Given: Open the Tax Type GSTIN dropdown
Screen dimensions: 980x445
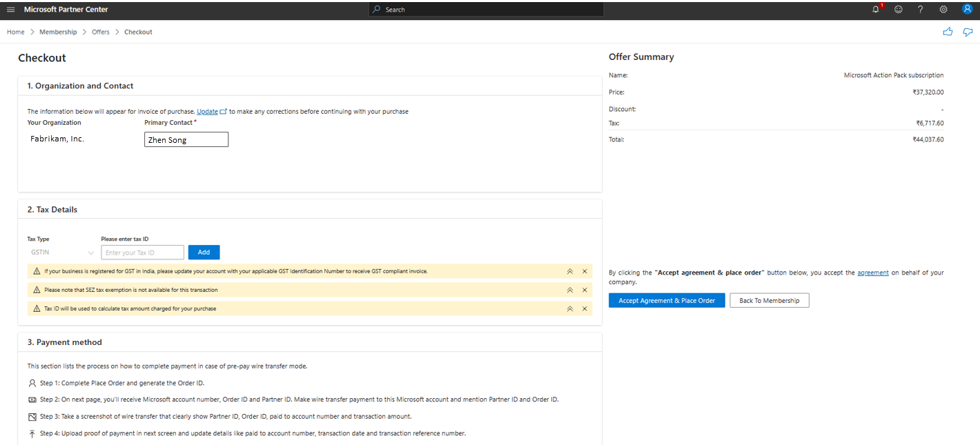Looking at the screenshot, I should click(62, 253).
